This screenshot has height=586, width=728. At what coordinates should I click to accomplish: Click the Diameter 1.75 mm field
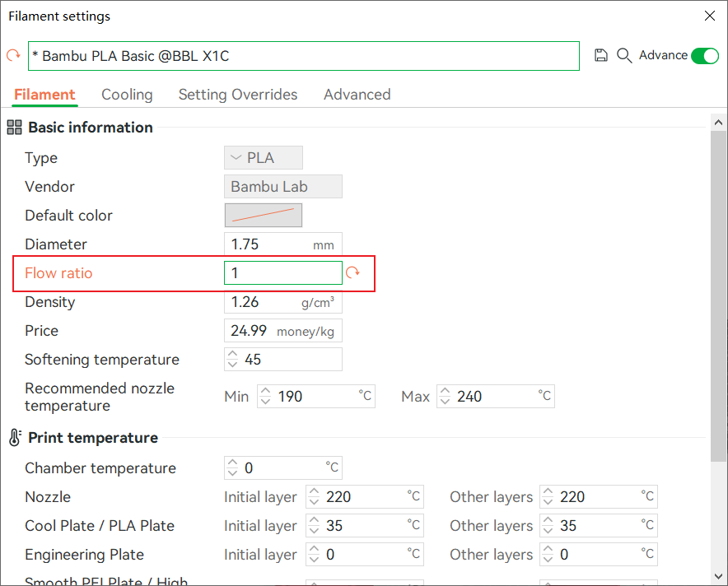tap(283, 244)
